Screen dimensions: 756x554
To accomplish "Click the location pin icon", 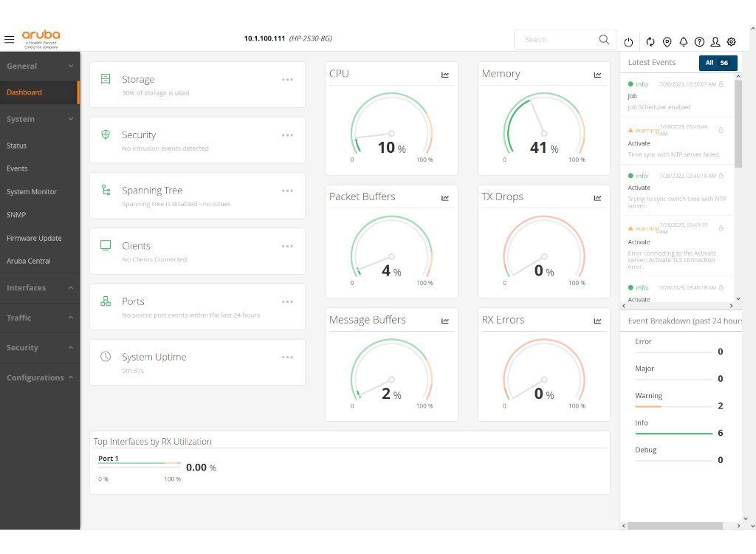I will point(667,42).
